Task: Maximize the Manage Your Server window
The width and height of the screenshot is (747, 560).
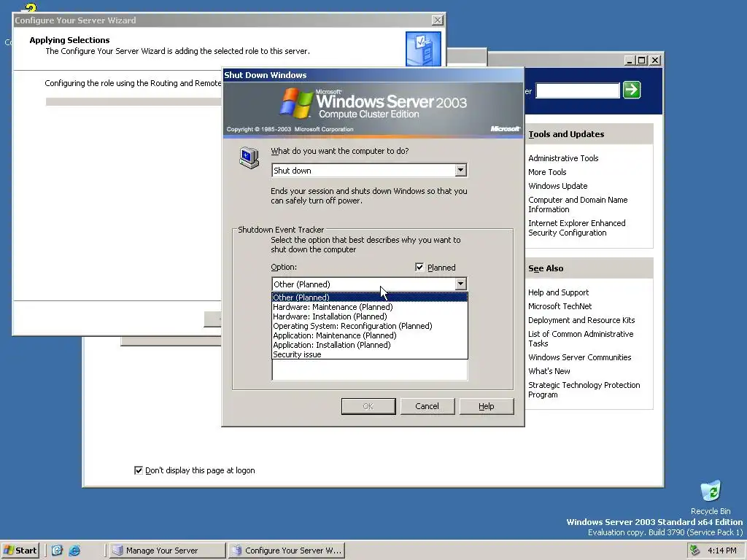Action: 642,61
